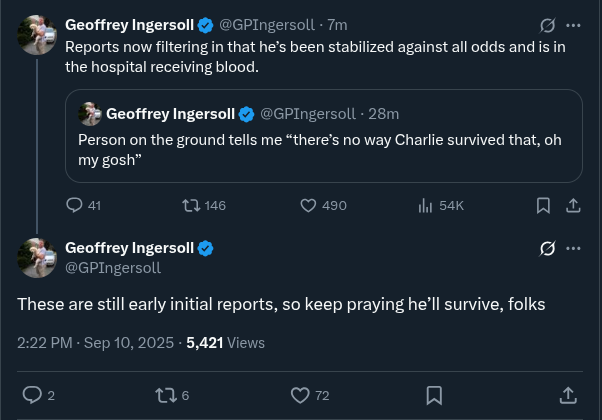
Task: Click the @GPIngersoll handle under main tweet
Action: point(113,268)
